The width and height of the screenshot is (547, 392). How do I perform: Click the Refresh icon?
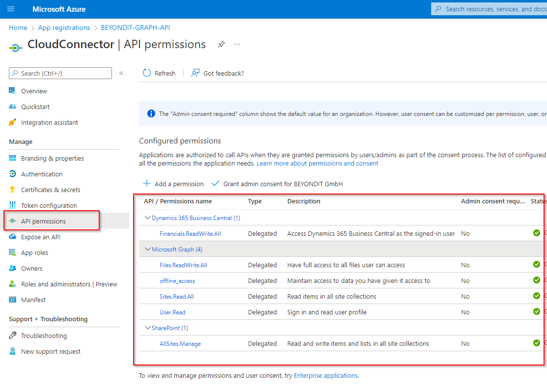point(147,73)
